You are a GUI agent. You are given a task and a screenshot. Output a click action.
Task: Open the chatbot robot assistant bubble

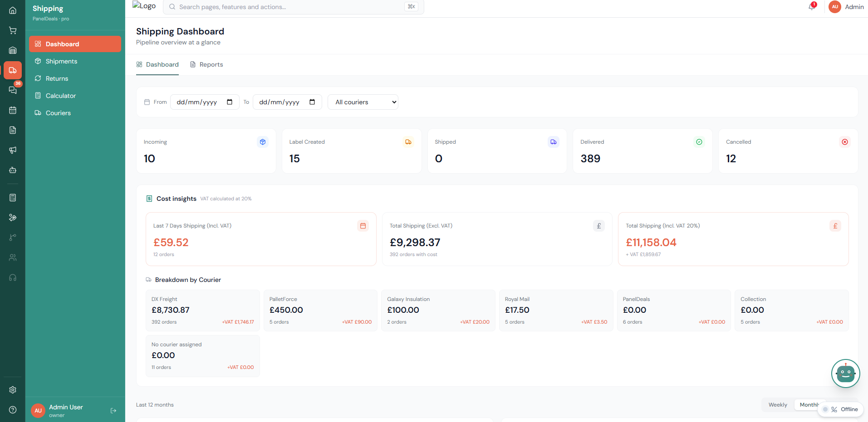pos(845,373)
